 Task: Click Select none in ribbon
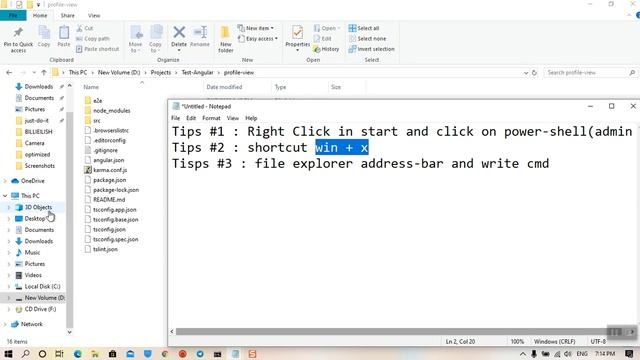point(367,38)
